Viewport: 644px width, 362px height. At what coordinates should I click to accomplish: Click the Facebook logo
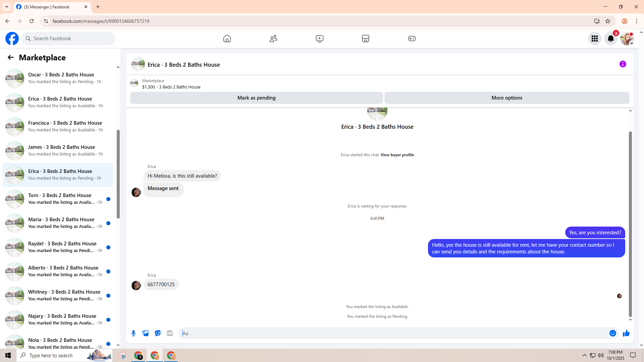pos(12,39)
